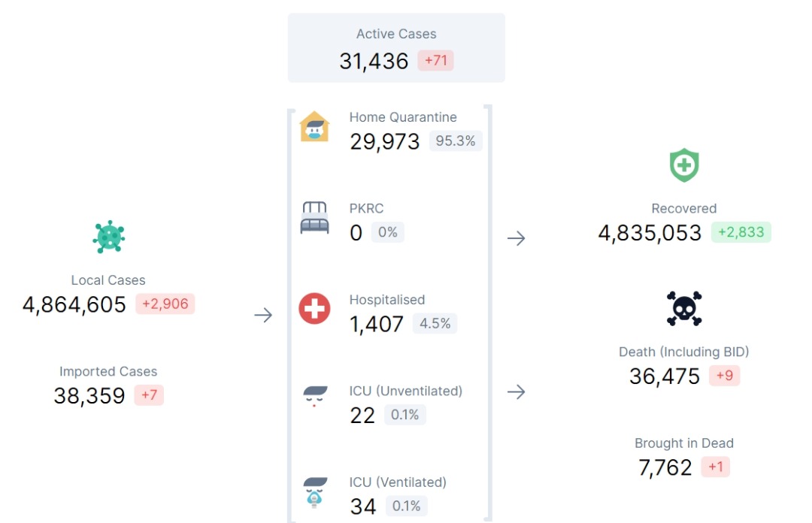The height and width of the screenshot is (523, 812).
Task: Click the +9 death count badge
Action: click(725, 376)
